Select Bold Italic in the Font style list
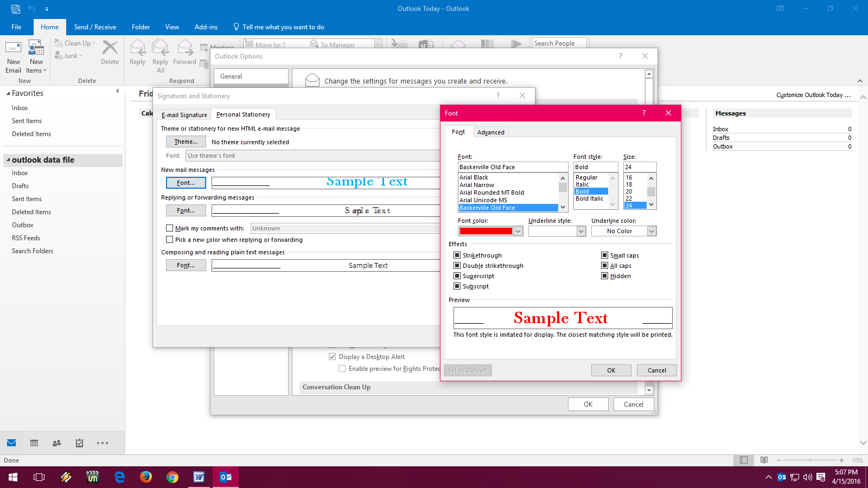868x488 pixels. [590, 198]
